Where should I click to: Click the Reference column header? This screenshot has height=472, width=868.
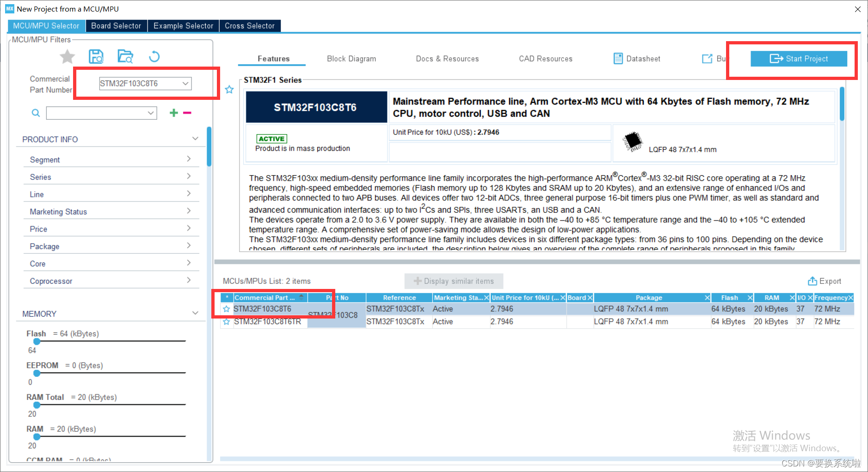[x=399, y=298]
